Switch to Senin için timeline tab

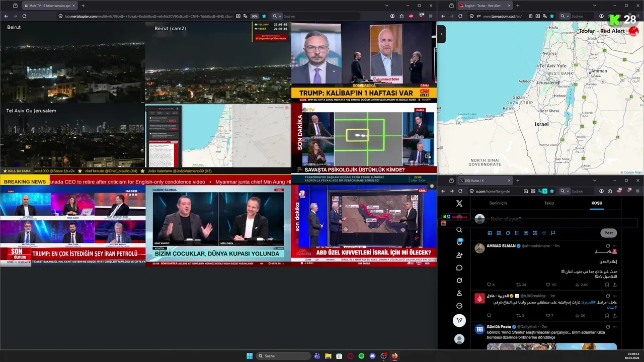click(498, 203)
